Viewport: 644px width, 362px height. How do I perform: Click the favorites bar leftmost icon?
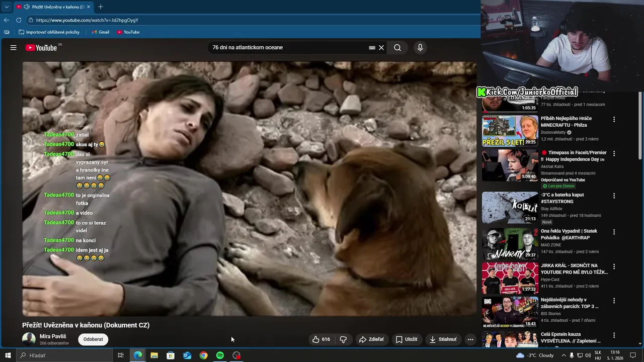pos(7,32)
